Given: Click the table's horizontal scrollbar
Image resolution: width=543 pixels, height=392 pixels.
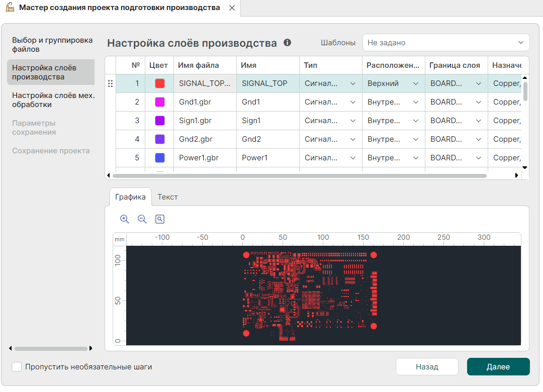Looking at the screenshot, I should (x=300, y=175).
